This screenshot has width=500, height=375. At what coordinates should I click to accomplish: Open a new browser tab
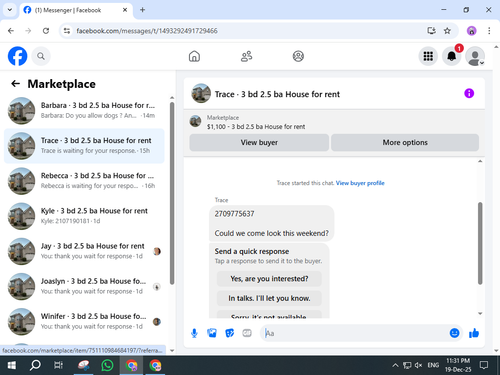pyautogui.click(x=142, y=10)
